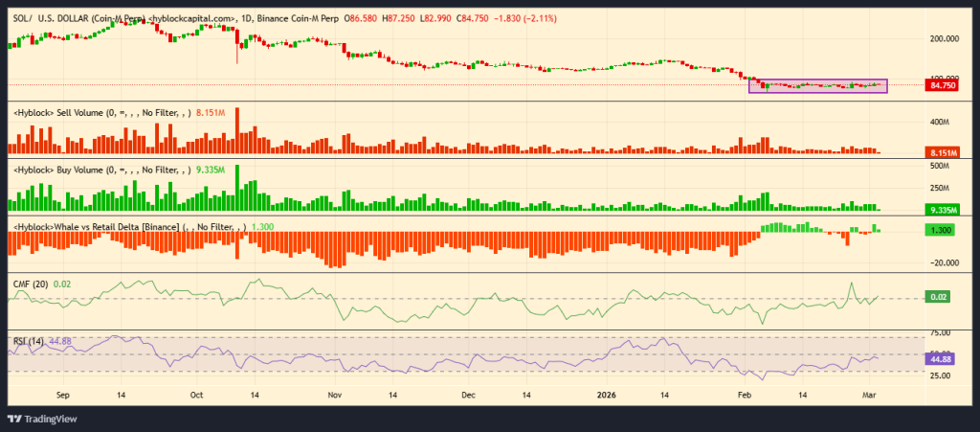Click the 0.02 CMF value axis tag
The image size is (980, 432).
click(x=941, y=298)
